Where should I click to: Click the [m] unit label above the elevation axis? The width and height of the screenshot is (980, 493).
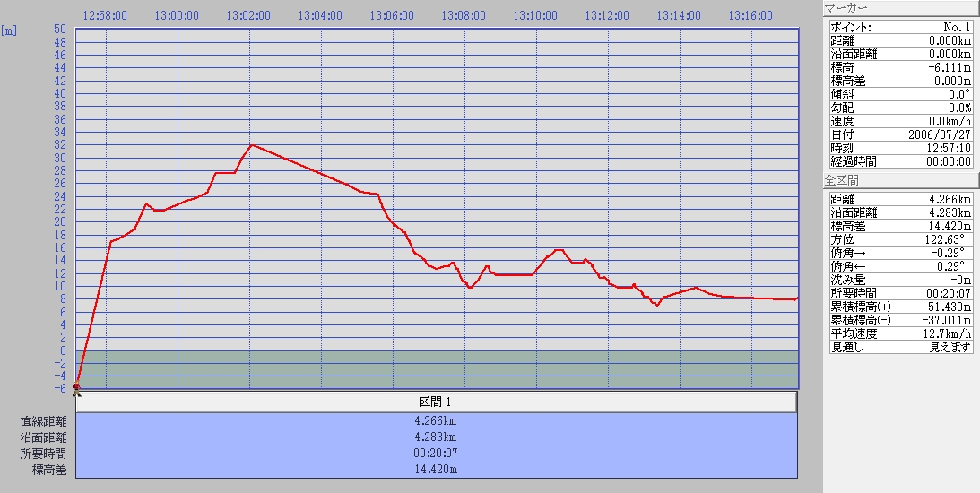[x=10, y=30]
